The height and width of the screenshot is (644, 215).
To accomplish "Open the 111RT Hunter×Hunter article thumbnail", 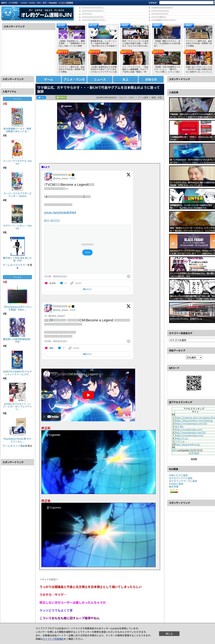I will tap(104, 32).
